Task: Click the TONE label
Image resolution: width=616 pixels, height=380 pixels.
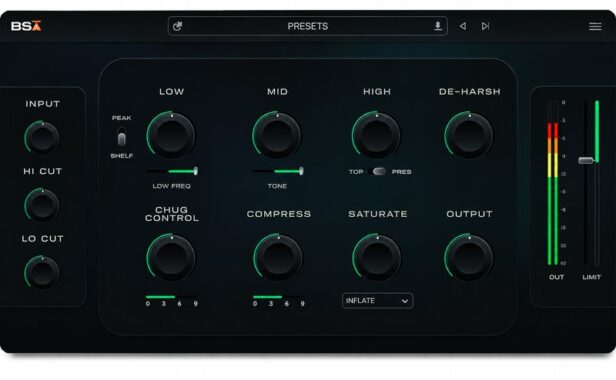Action: pos(277,186)
